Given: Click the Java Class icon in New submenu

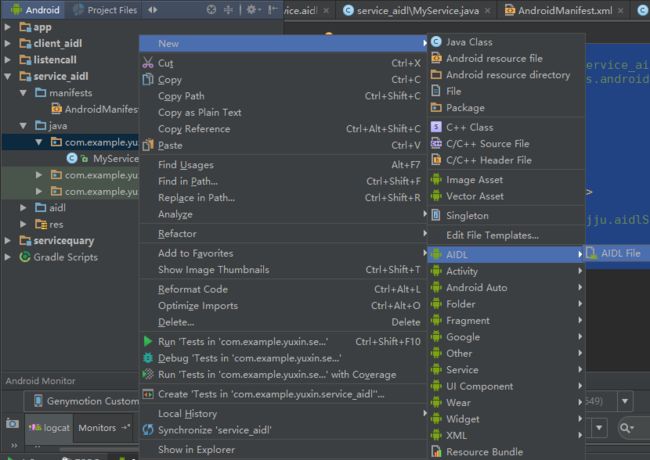Looking at the screenshot, I should click(x=436, y=42).
